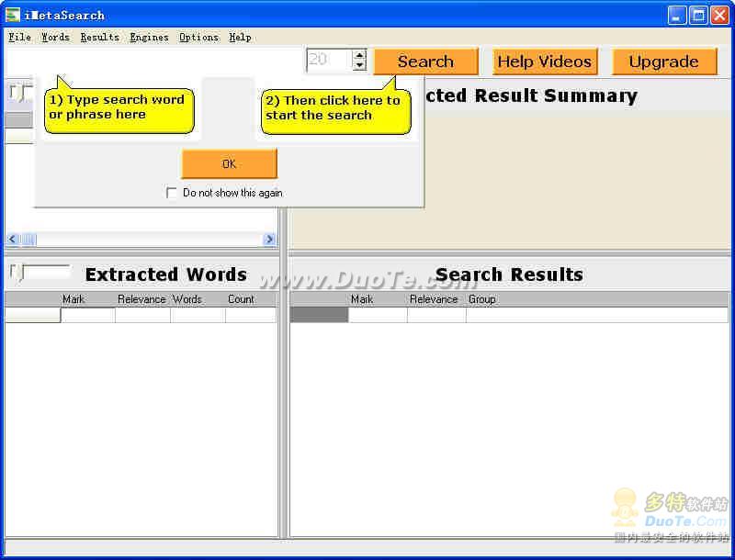Viewport: 735px width, 560px height.
Task: Click the Mark column header in Search Results
Action: [362, 299]
